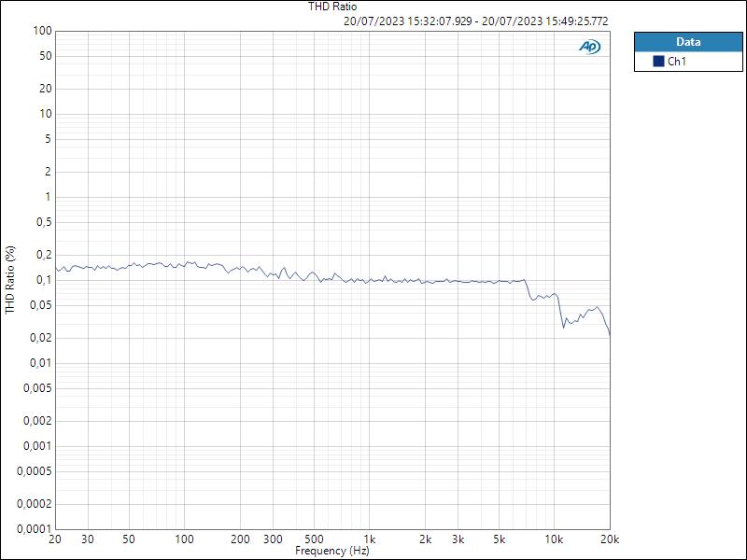
Task: Click the 20 label at the left axis start
Action: point(55,539)
